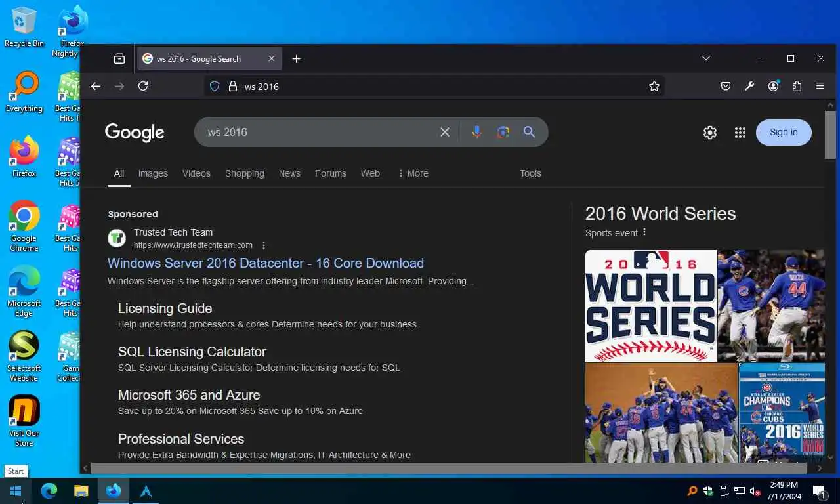840x504 pixels.
Task: Click the page vertical scrollbar thumb
Action: [x=830, y=135]
